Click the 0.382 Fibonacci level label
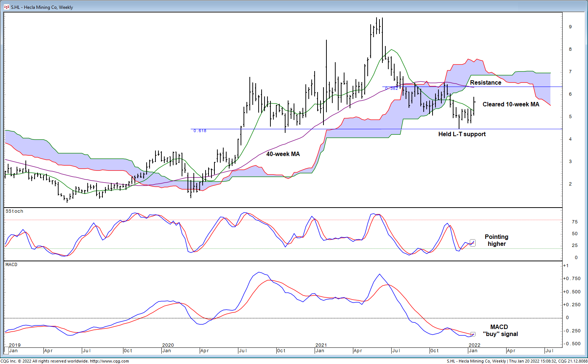Image resolution: width=588 pixels, height=364 pixels. (391, 88)
